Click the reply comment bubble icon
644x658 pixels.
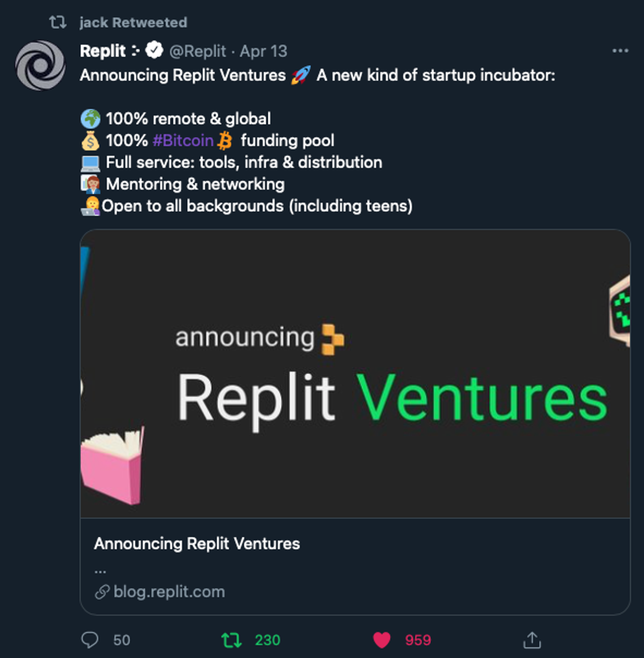coord(90,640)
